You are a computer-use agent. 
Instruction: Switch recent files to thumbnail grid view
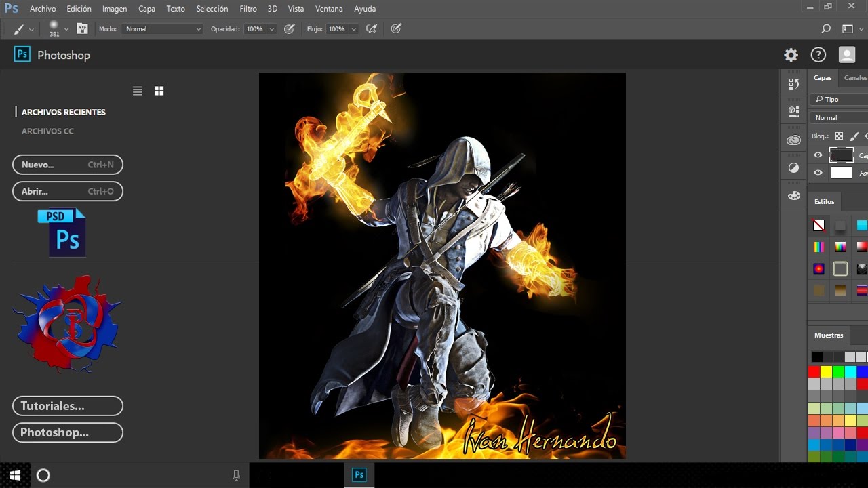click(159, 91)
